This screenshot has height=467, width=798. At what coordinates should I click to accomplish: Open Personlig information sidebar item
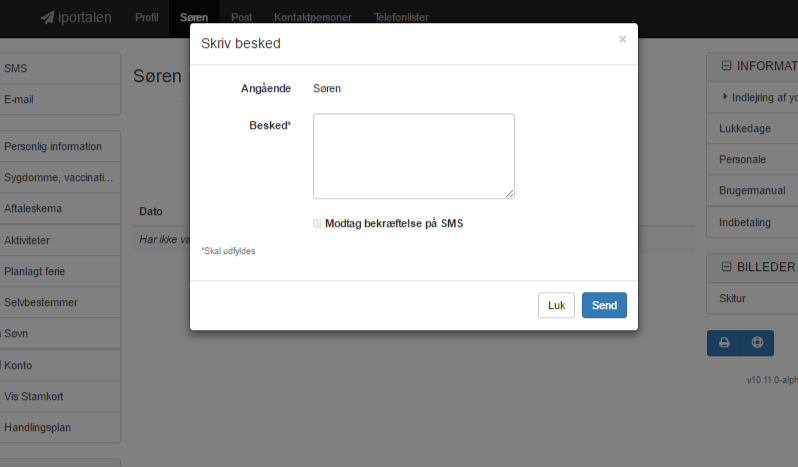(60, 146)
